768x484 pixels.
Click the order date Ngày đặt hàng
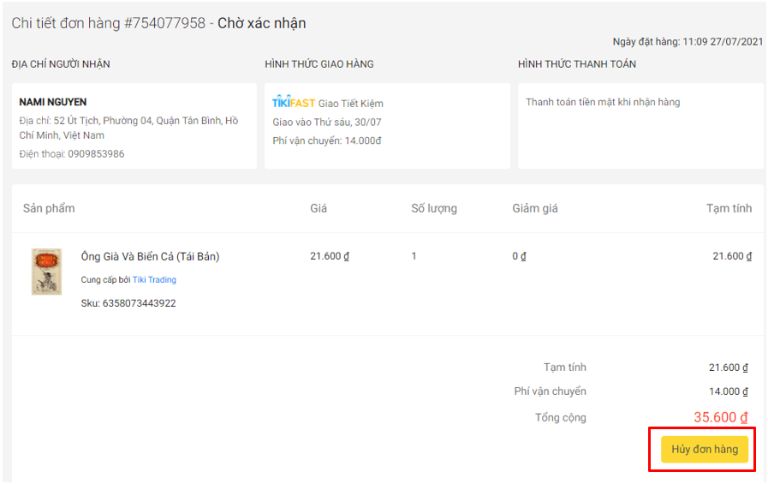(686, 42)
